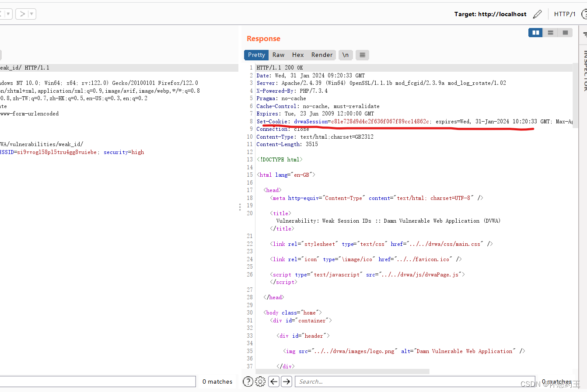
Task: Go to next search match arrow
Action: pos(287,381)
